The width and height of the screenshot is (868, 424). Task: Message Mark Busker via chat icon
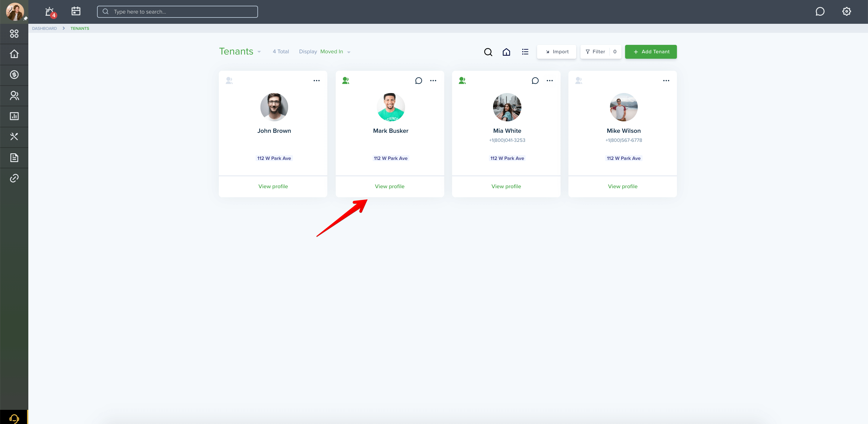point(419,80)
